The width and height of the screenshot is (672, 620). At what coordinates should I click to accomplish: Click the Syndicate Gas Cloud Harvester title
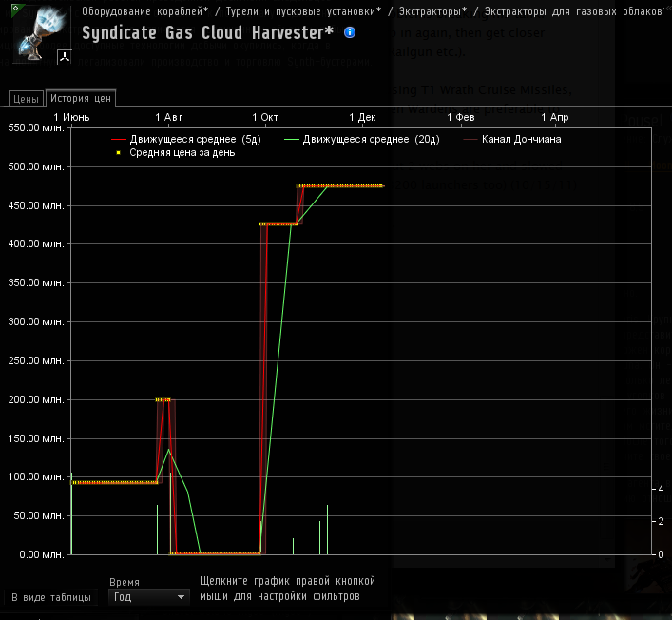click(x=207, y=32)
